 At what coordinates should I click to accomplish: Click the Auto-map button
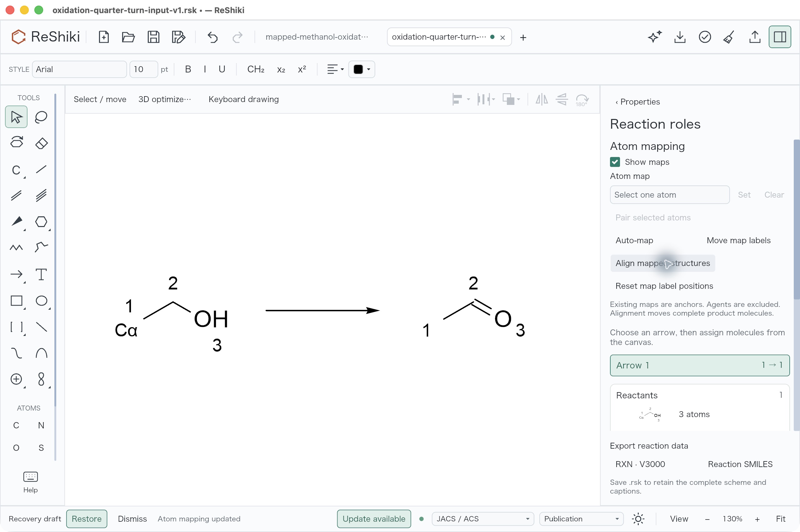[634, 240]
